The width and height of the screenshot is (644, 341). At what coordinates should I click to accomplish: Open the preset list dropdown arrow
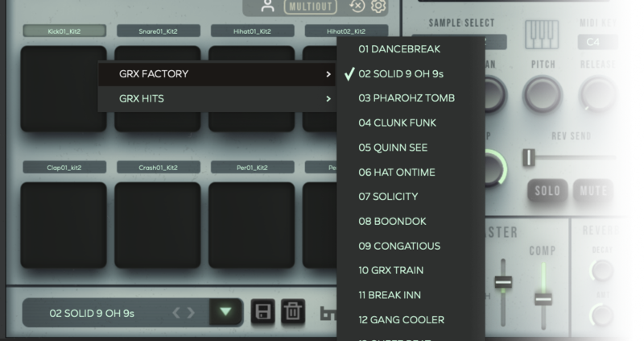(x=225, y=312)
